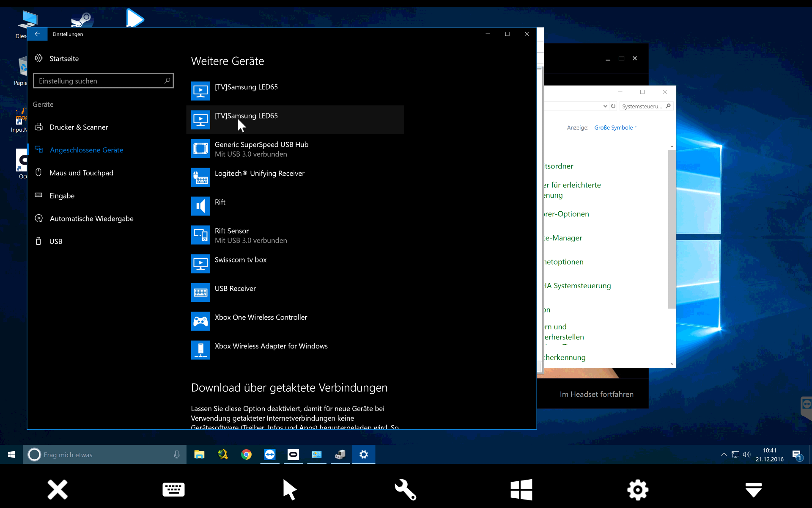Viewport: 812px width, 508px height.
Task: Open the Automatische Wiedergabe section
Action: [91, 218]
